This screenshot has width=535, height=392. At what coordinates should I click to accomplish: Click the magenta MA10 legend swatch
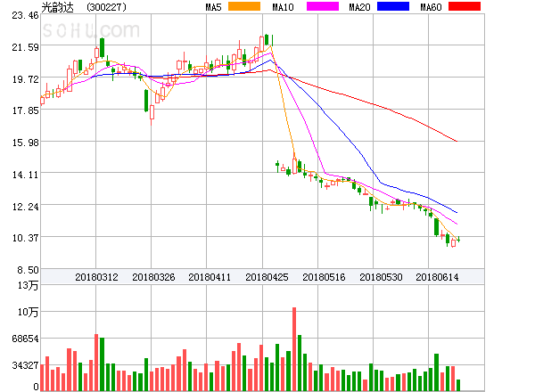(x=323, y=6)
